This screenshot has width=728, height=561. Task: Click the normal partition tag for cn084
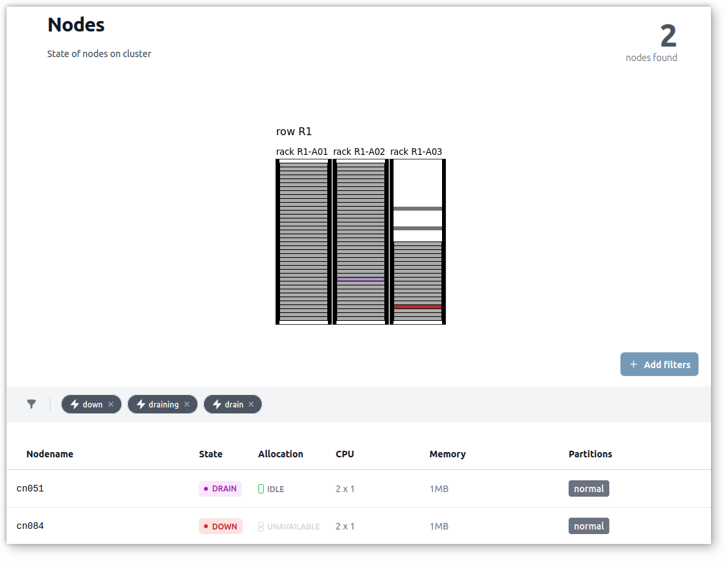(x=589, y=526)
